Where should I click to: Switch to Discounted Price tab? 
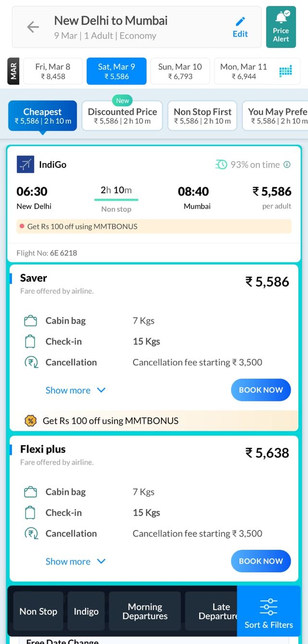[x=122, y=116]
